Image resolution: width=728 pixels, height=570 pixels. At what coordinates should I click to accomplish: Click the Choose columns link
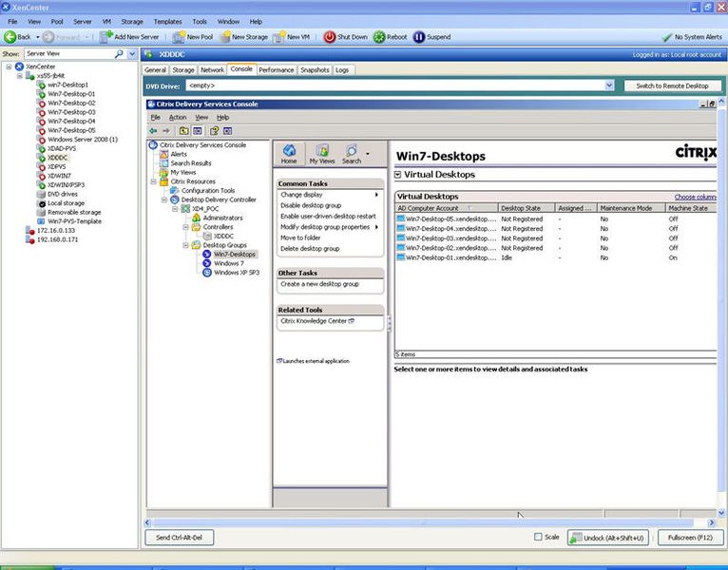(x=695, y=197)
